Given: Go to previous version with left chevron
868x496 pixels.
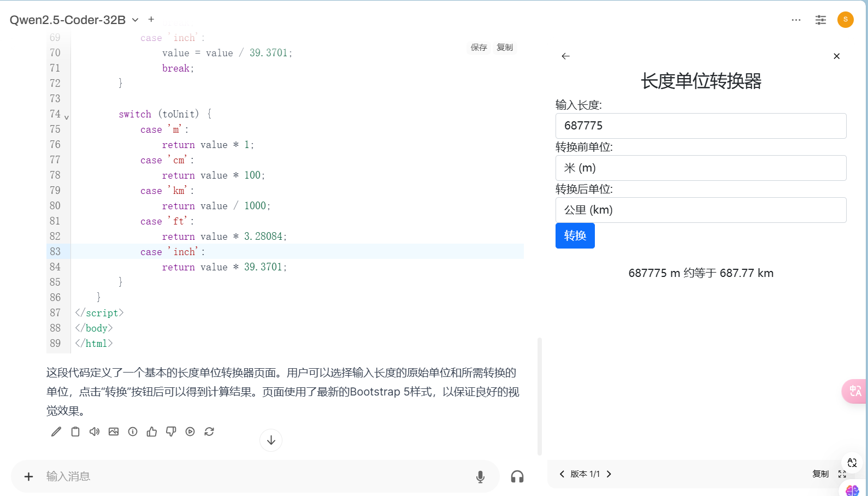Looking at the screenshot, I should (x=562, y=474).
